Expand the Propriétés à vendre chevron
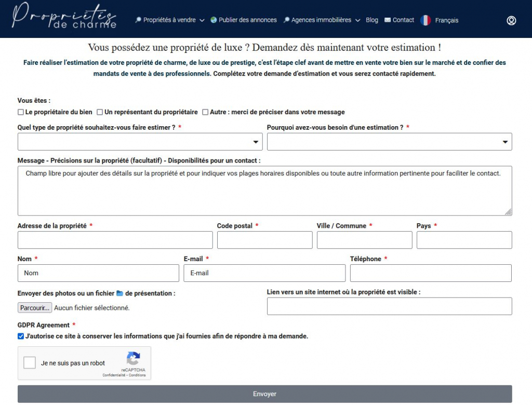The width and height of the screenshot is (532, 405). click(202, 20)
